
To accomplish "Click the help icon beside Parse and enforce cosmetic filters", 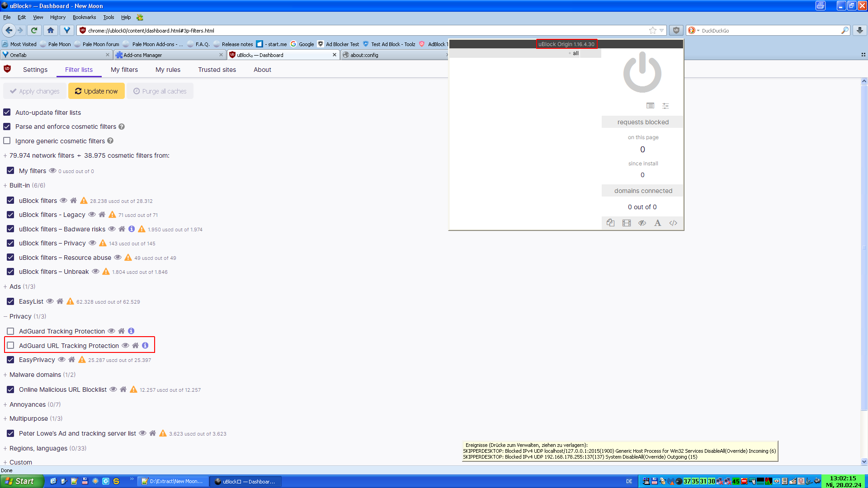I will click(x=122, y=127).
